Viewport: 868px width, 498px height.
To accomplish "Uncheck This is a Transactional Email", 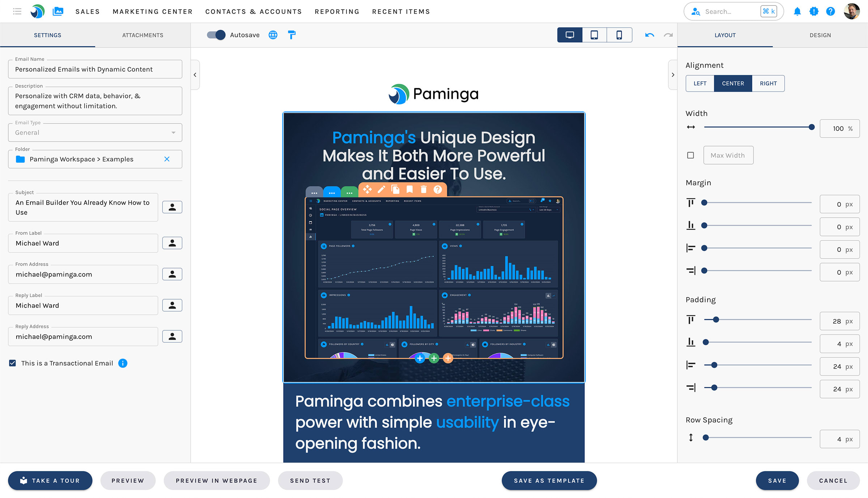I will [x=13, y=363].
